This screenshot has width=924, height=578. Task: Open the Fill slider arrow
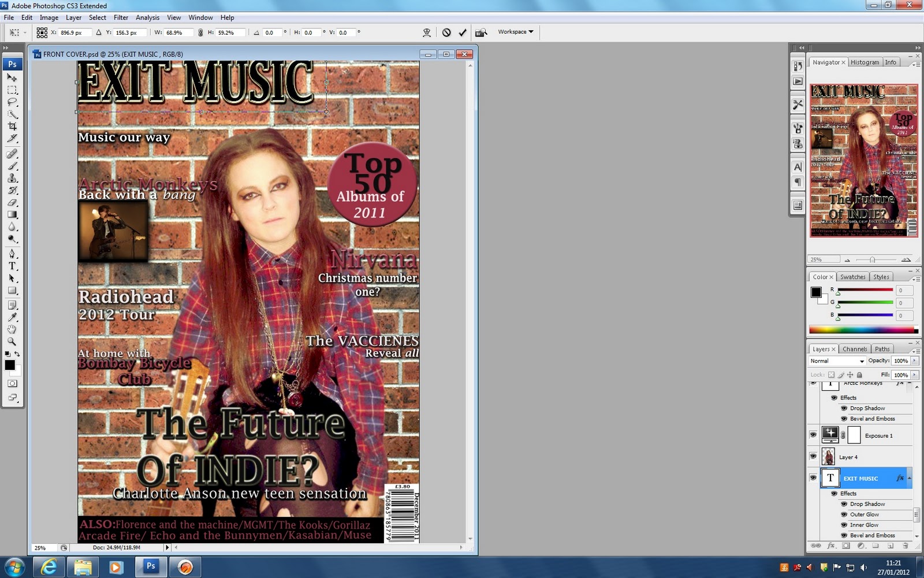pos(914,375)
